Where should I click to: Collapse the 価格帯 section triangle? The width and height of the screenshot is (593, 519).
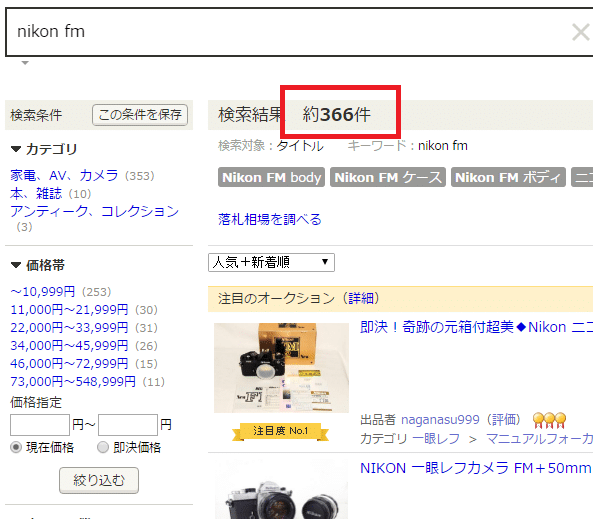16,265
